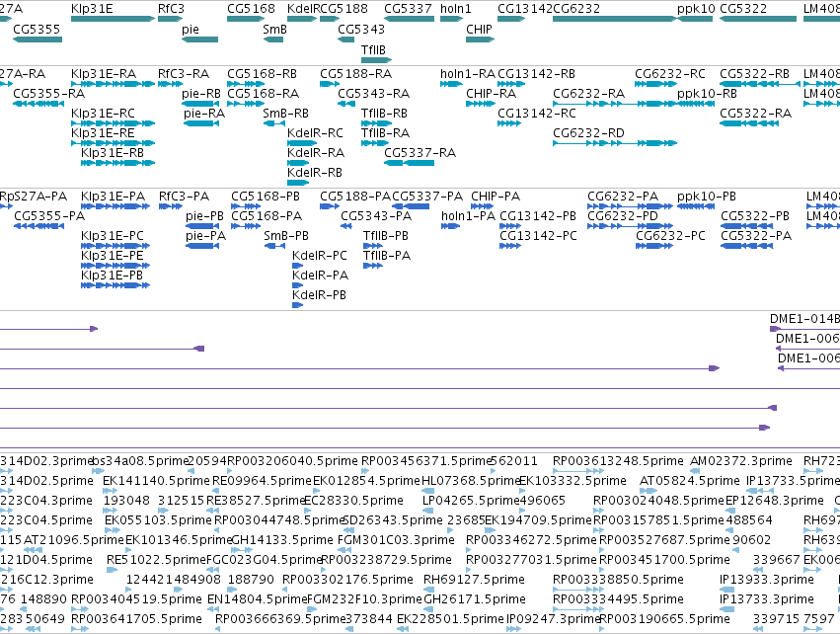The image size is (840, 634).
Task: Click the RH69127.5prime EST label
Action: click(x=474, y=580)
